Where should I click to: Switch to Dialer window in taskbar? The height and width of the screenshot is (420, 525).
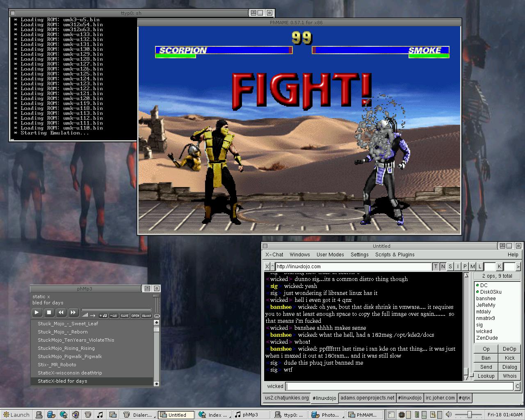click(139, 415)
